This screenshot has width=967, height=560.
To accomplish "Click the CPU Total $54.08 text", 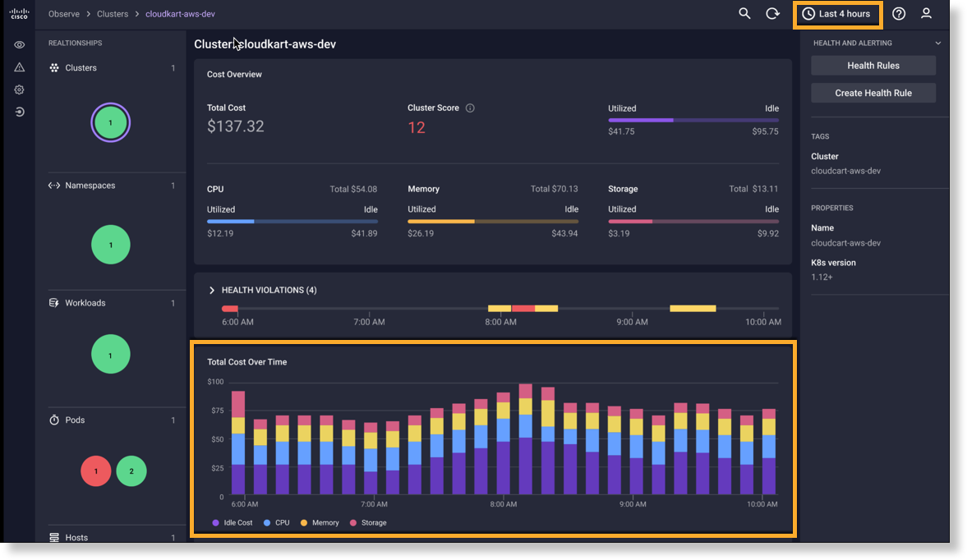I will (x=353, y=189).
